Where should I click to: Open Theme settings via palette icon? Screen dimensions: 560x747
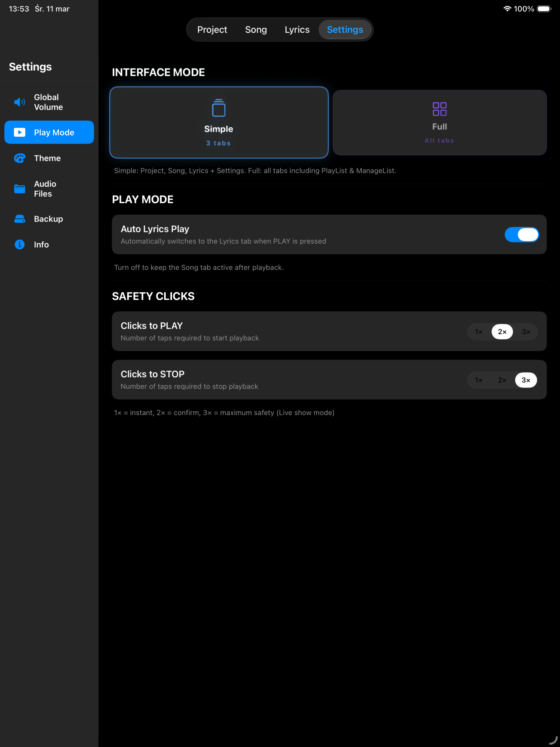(x=19, y=158)
